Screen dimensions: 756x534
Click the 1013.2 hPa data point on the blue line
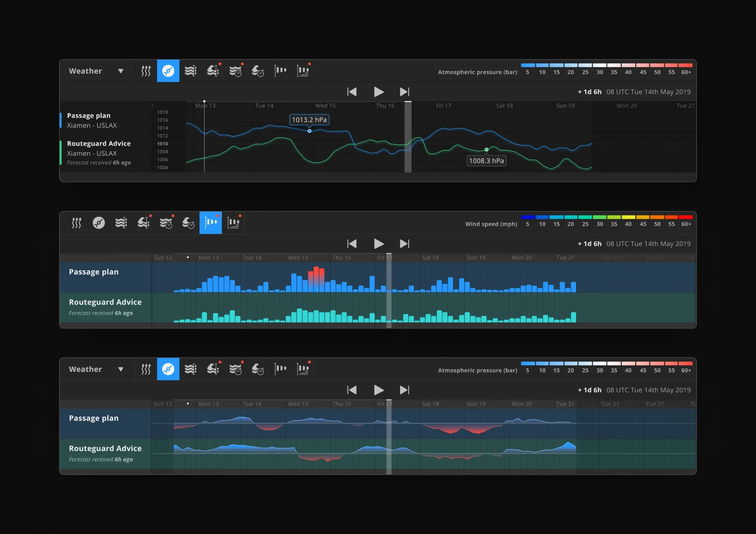coord(310,131)
